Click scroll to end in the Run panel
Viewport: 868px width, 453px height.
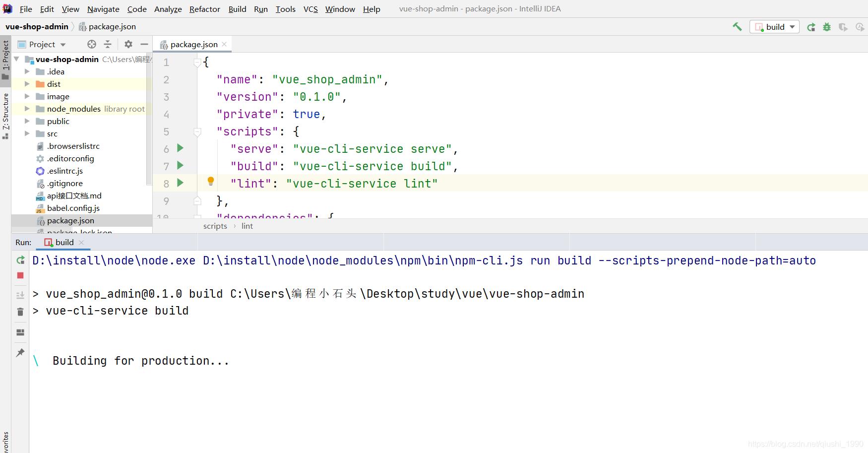point(20,295)
